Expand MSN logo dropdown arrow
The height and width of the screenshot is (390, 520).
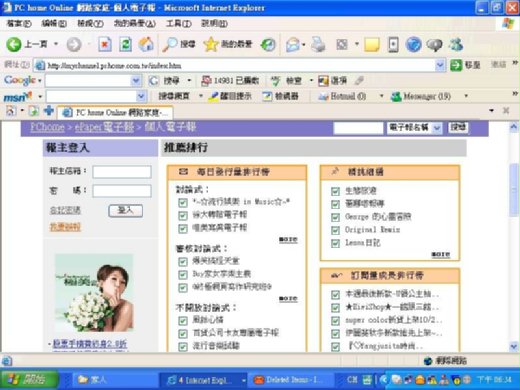tap(40, 97)
